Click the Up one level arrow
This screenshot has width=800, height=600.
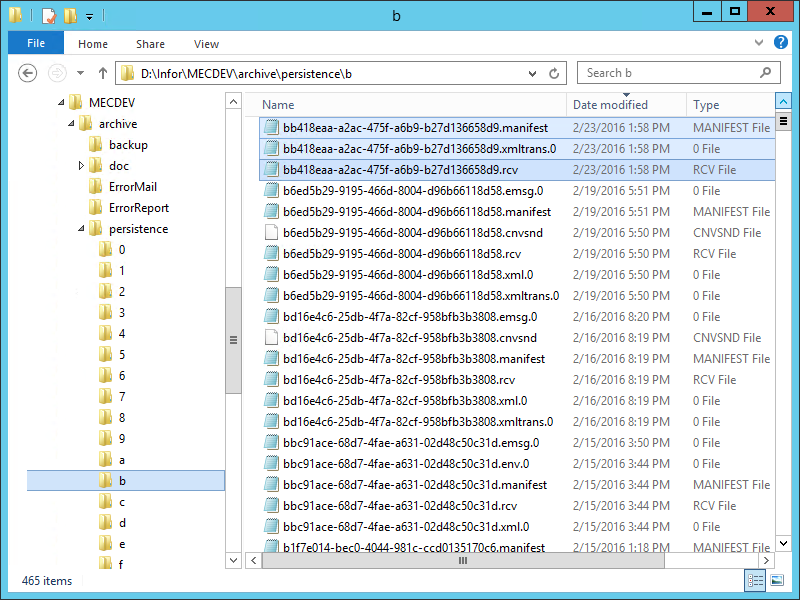102,73
